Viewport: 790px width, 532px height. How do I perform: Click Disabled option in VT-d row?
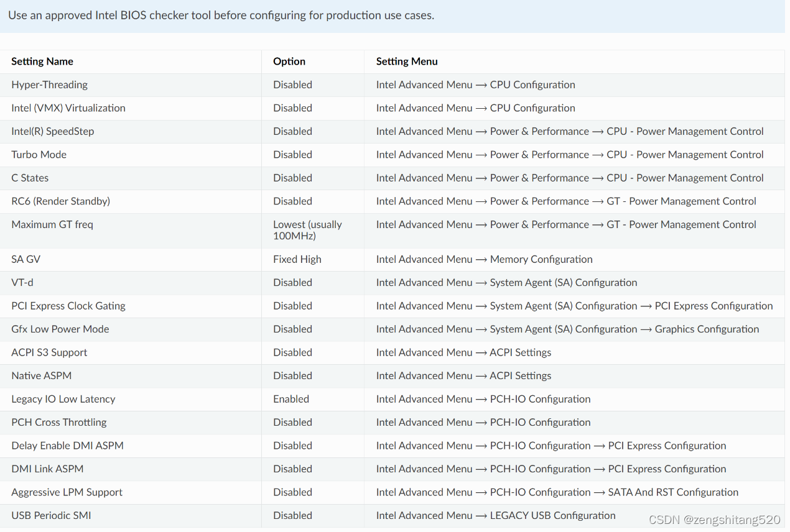292,283
